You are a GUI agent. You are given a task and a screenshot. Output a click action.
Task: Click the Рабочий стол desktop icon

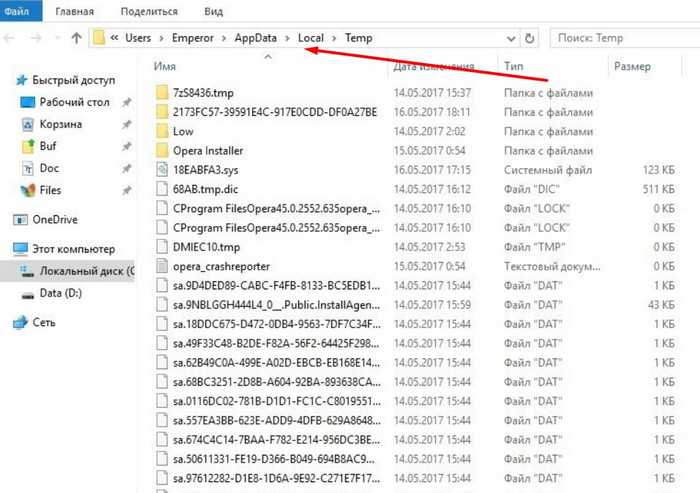(28, 102)
